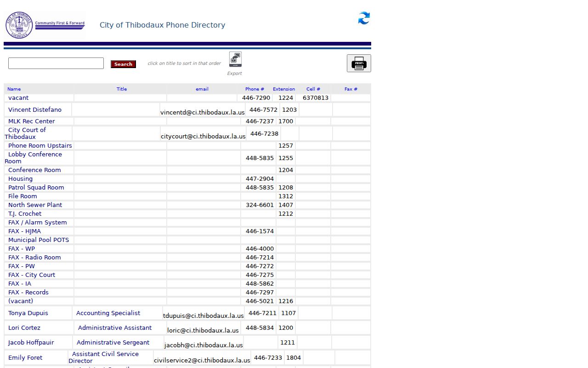Click the Export spreadsheet icon
The height and width of the screenshot is (368, 588).
235,59
